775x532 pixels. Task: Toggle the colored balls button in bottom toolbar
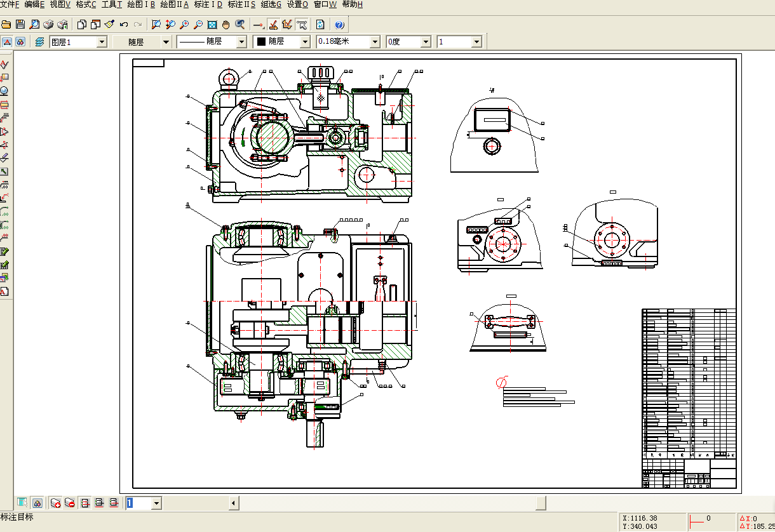tap(37, 503)
